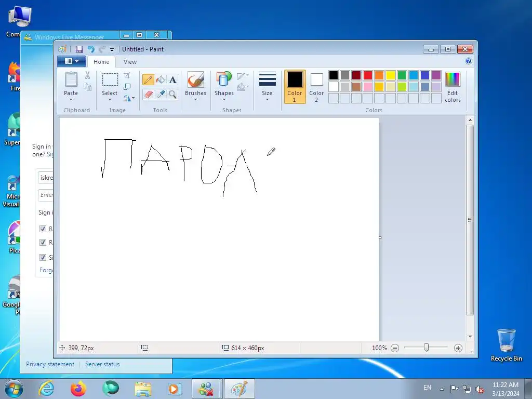Pick the pink color swatch
Image resolution: width=532 pixels, height=399 pixels.
pyautogui.click(x=368, y=87)
